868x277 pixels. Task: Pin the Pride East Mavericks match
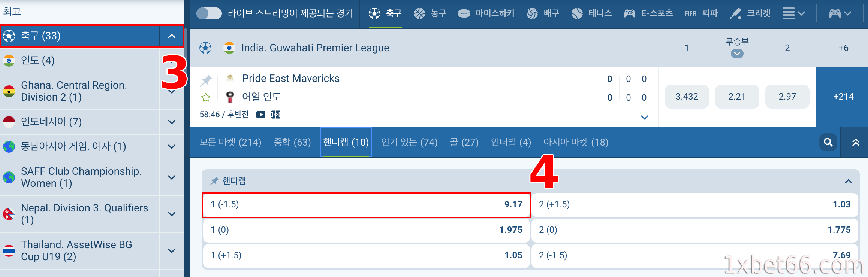tap(206, 80)
